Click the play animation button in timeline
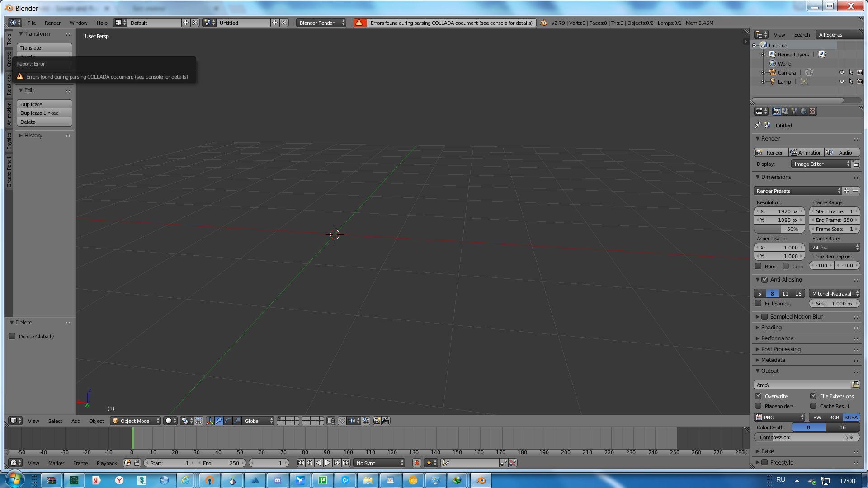The height and width of the screenshot is (488, 868). point(328,463)
